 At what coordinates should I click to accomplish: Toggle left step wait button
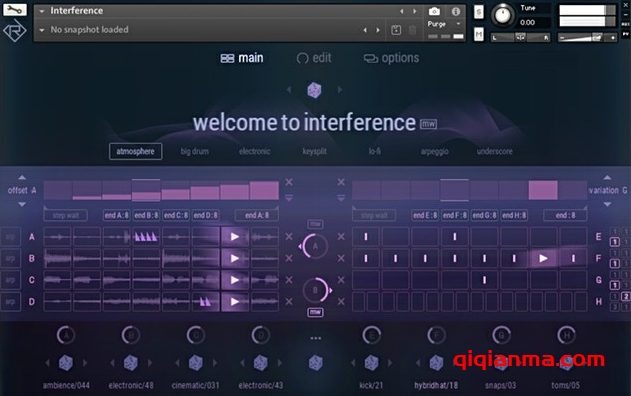(66, 215)
